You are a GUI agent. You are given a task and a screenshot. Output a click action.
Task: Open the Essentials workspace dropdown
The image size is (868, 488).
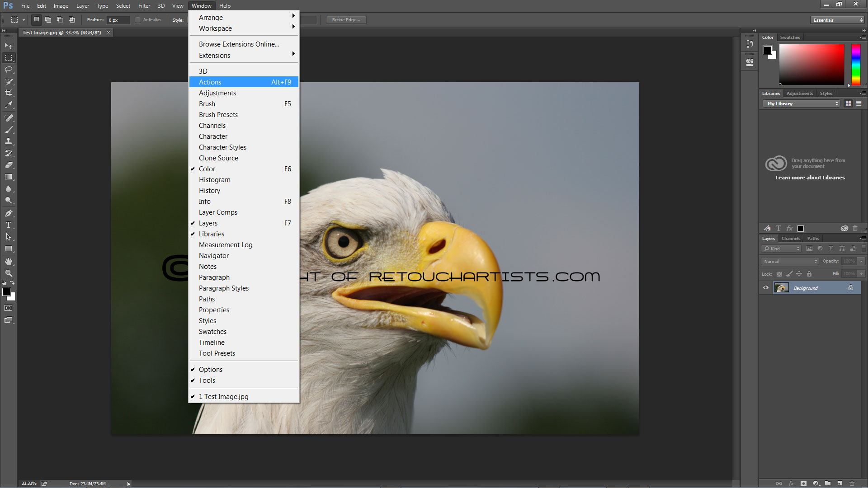click(838, 20)
